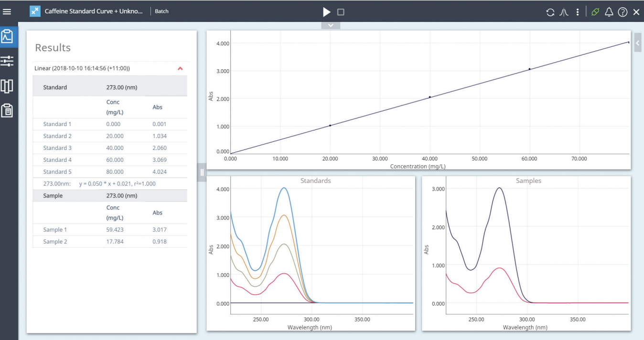This screenshot has height=340, width=644.
Task: Expand the drop-down chevron below play button
Action: click(x=331, y=25)
